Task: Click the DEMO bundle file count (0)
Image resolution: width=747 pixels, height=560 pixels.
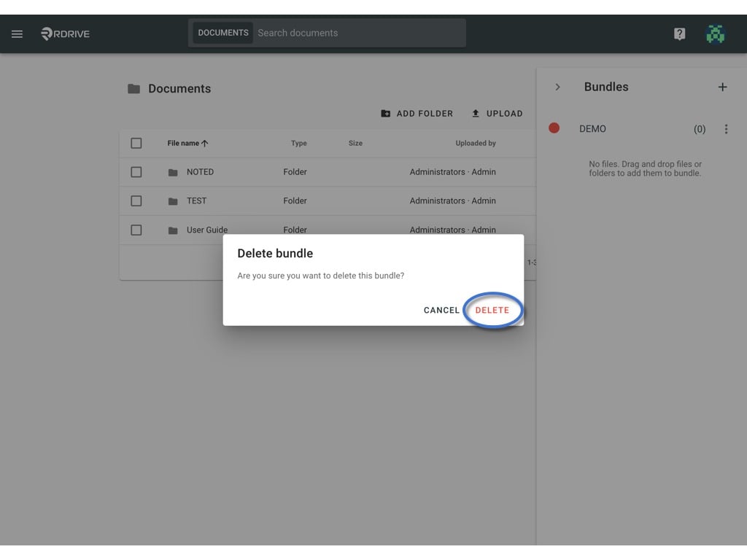Action: pyautogui.click(x=700, y=129)
